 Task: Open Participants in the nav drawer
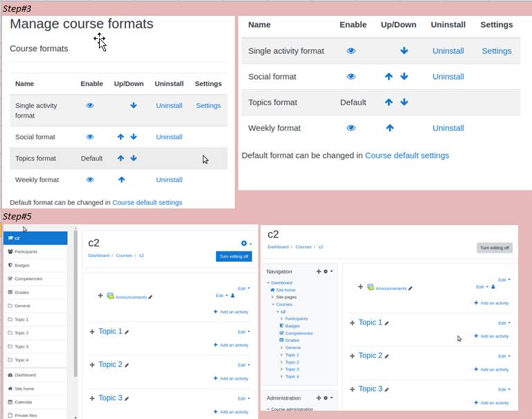pos(26,251)
